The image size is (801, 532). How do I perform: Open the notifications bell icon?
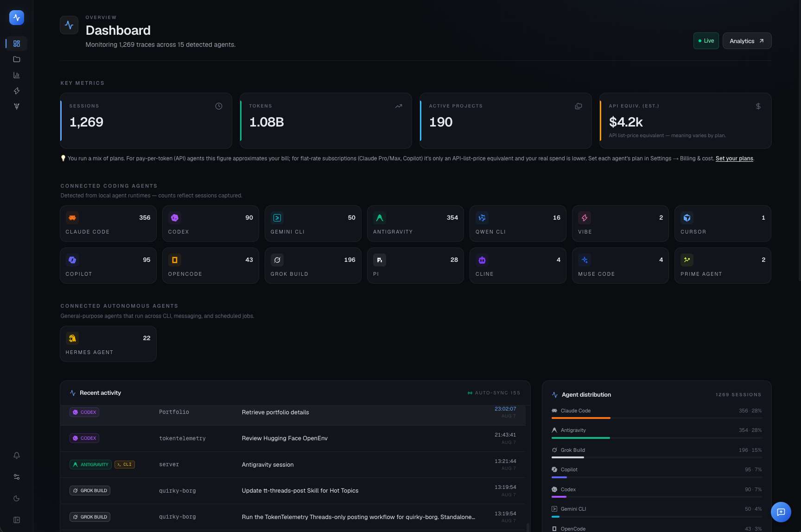17,456
